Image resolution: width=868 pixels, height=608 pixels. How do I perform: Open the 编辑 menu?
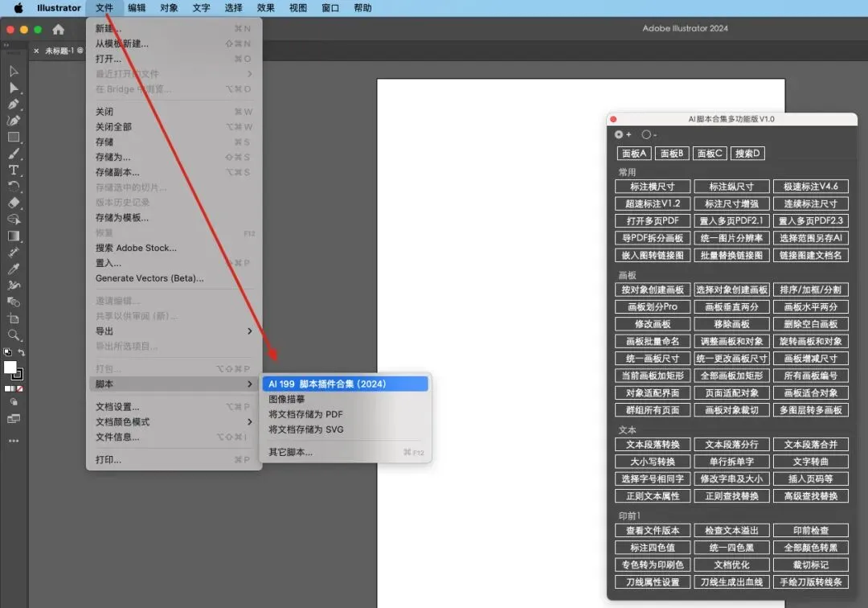(x=137, y=8)
